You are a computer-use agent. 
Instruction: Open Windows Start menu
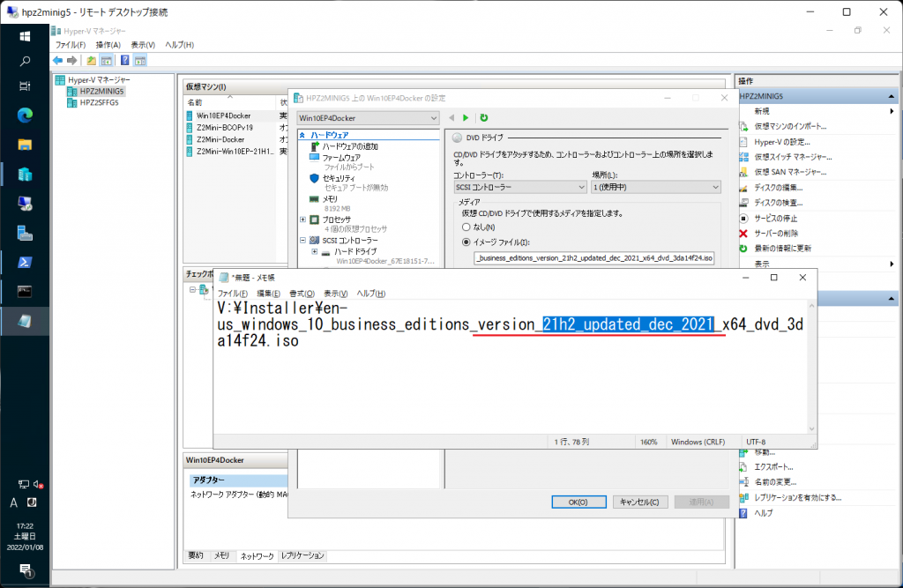point(25,36)
